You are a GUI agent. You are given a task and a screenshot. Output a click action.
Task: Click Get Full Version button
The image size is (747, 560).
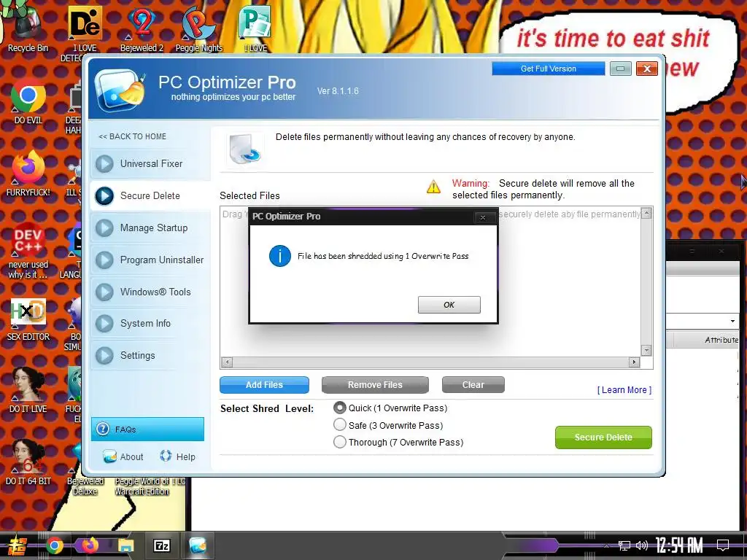(549, 69)
